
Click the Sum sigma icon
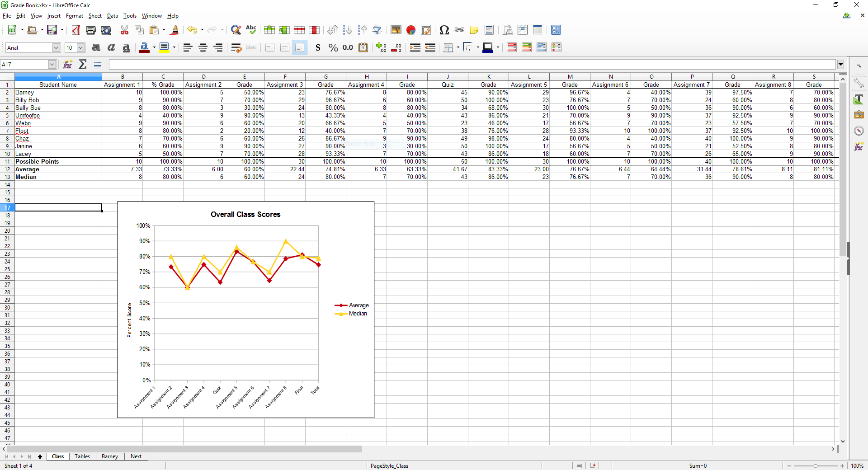point(83,65)
